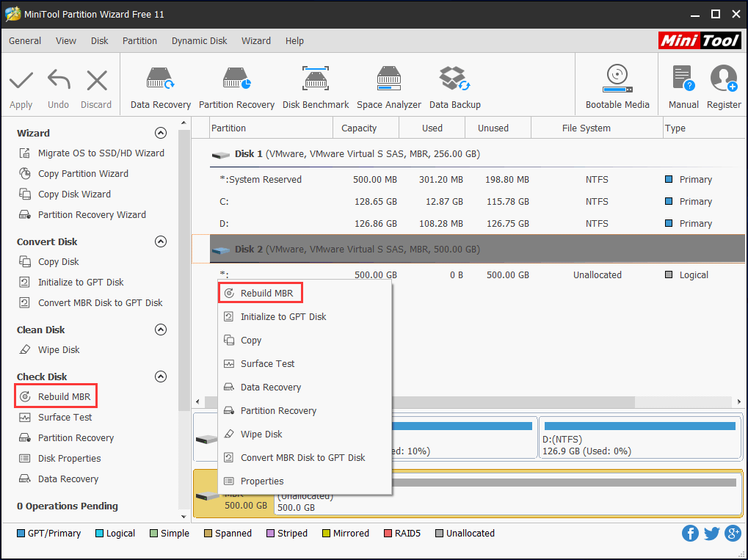The image size is (748, 560).
Task: Click the RAID5 legend color swatch
Action: (x=388, y=534)
